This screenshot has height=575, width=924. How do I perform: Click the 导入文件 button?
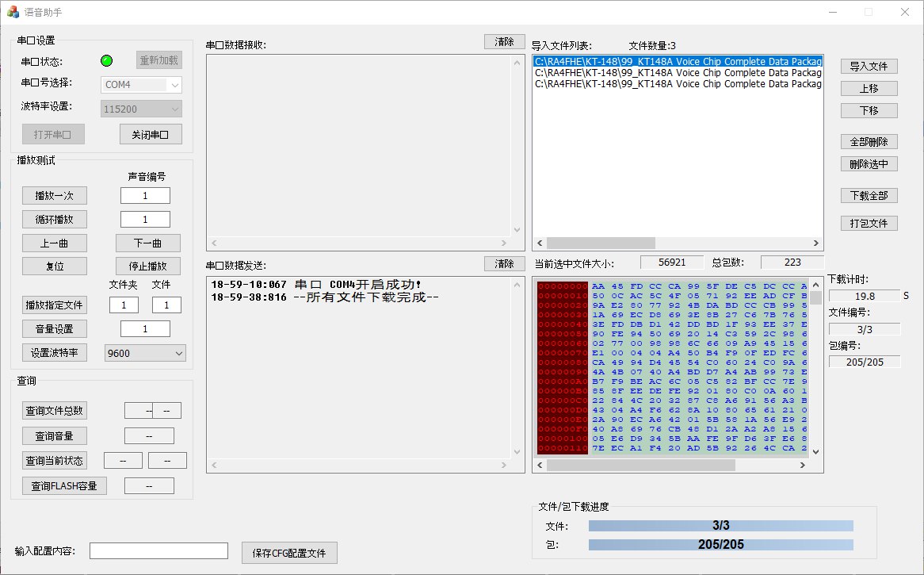point(869,66)
